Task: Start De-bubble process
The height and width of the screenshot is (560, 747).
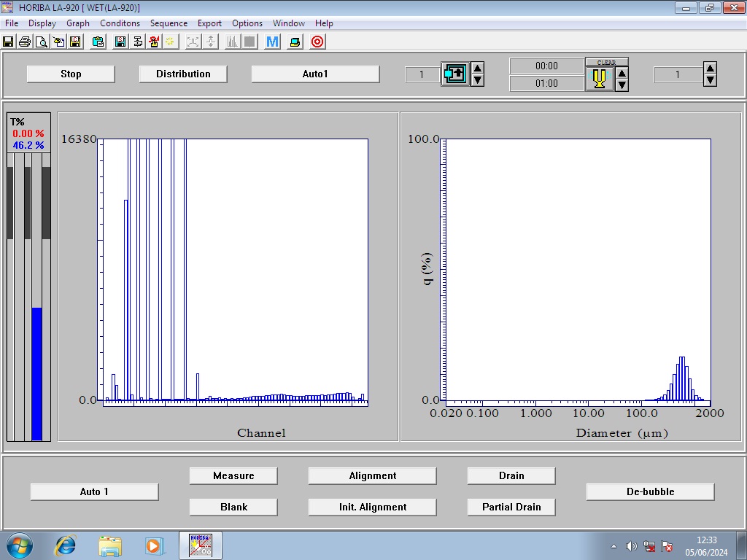Action: click(x=649, y=491)
